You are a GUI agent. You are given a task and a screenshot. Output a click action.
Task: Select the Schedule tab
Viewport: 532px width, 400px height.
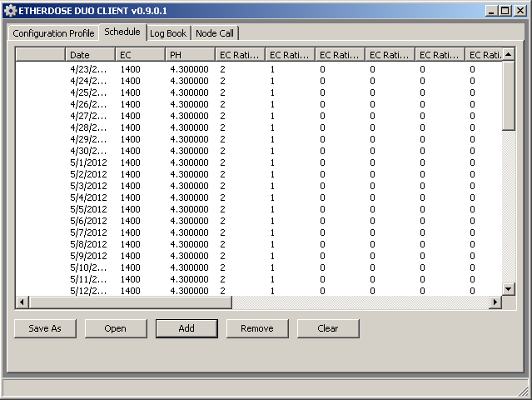coord(122,32)
